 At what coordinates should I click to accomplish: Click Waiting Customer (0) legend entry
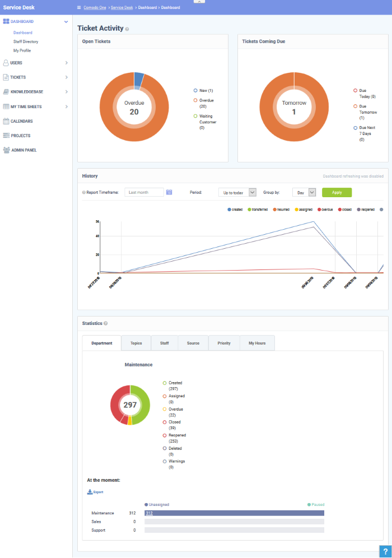point(206,122)
